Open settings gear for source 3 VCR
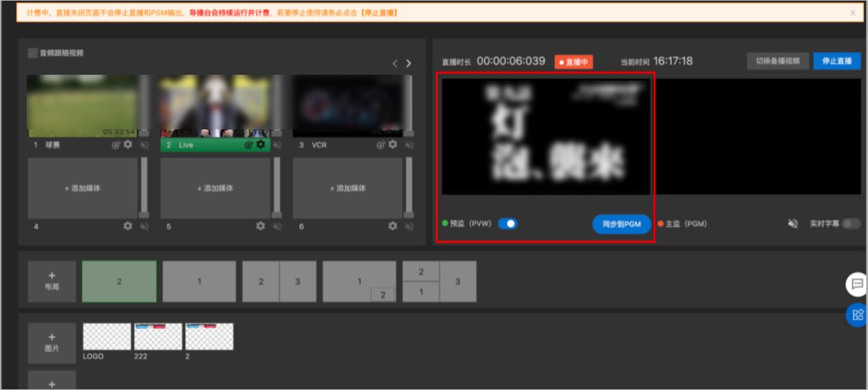868x390 pixels. [x=393, y=144]
